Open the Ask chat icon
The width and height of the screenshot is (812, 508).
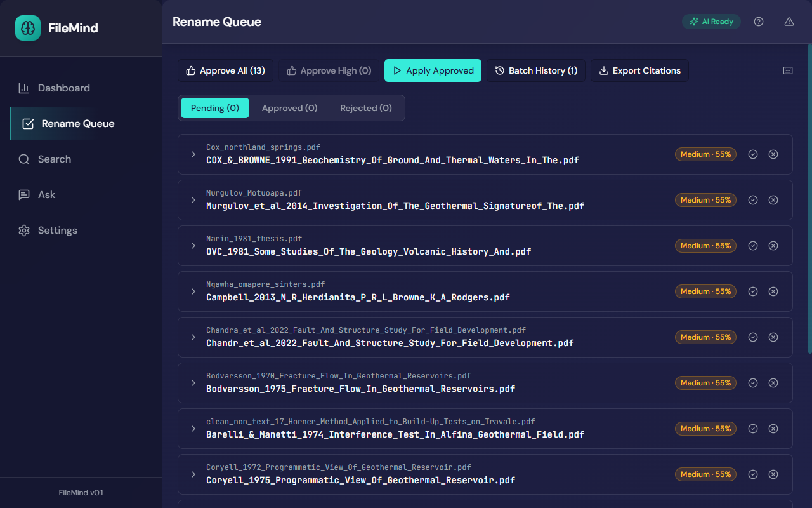23,194
